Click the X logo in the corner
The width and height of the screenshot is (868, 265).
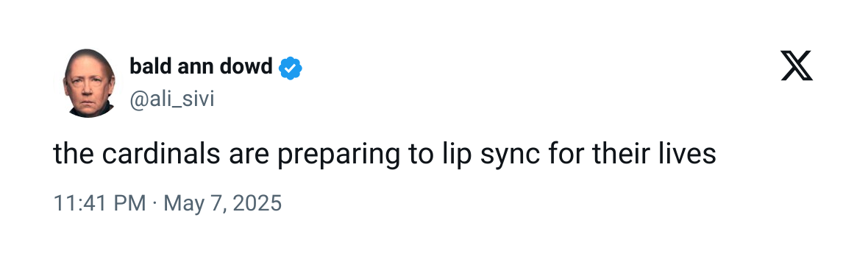(x=797, y=66)
